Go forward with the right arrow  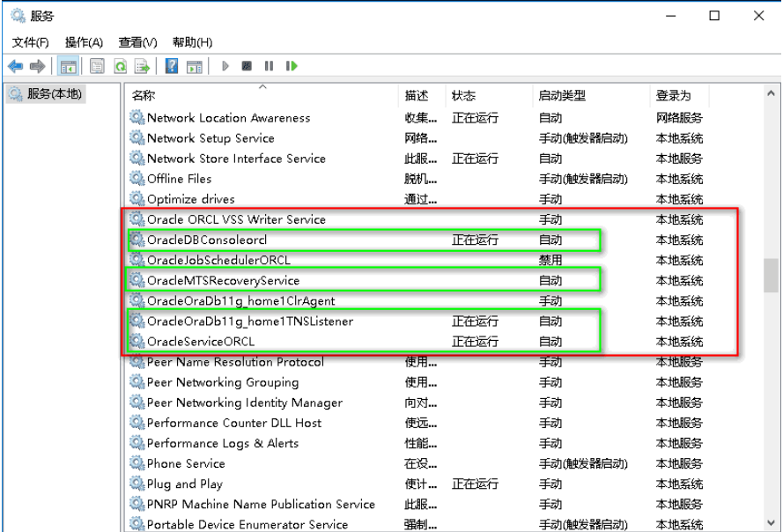[x=38, y=66]
